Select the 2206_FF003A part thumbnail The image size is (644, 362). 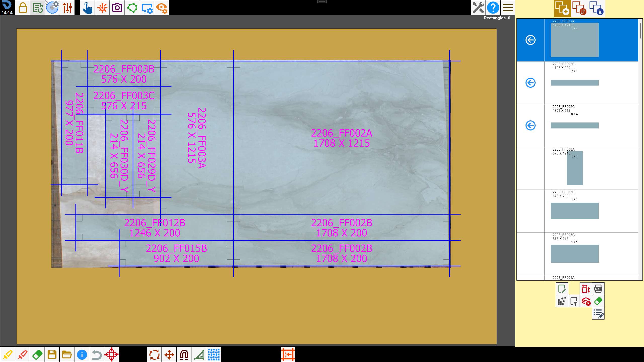point(575,168)
